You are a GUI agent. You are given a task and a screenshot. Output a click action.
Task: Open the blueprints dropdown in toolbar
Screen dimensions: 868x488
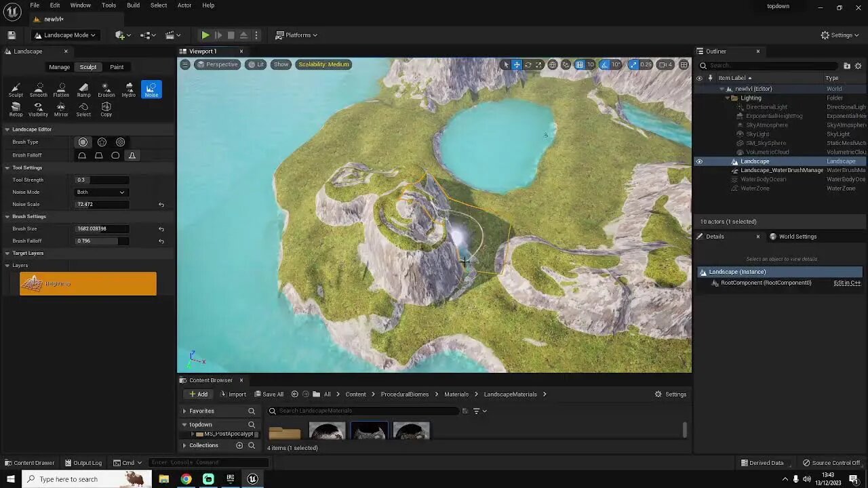tap(148, 35)
